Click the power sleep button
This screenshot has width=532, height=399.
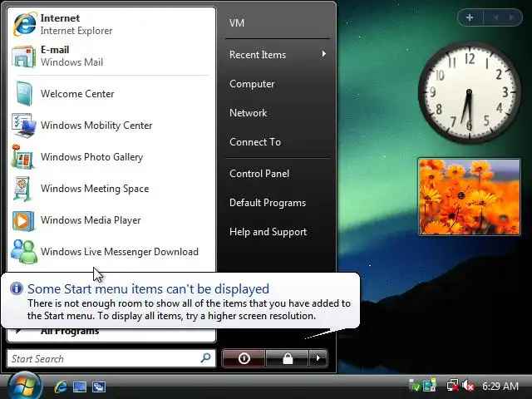click(244, 358)
